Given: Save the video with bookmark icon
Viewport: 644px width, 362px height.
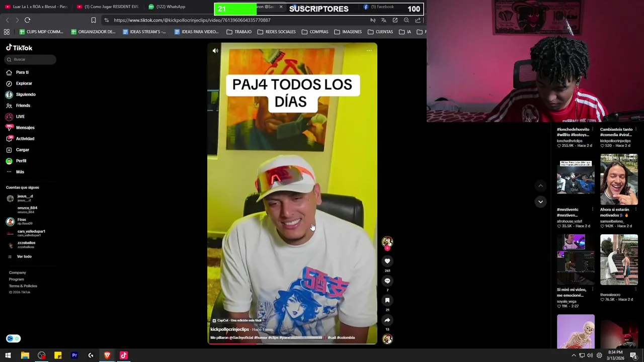Looking at the screenshot, I should point(387,300).
